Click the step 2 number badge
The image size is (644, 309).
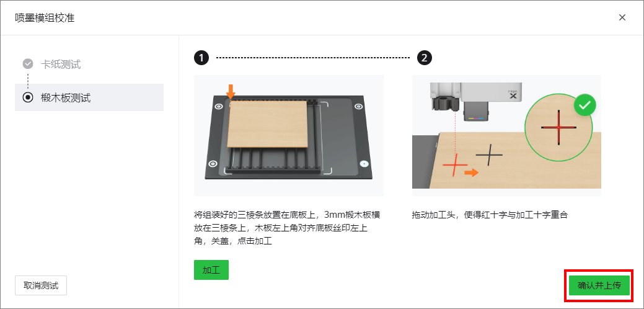point(425,58)
